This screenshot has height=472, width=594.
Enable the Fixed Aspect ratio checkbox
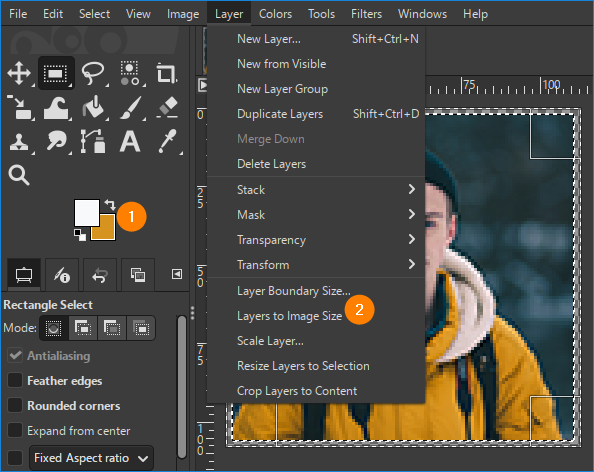15,458
